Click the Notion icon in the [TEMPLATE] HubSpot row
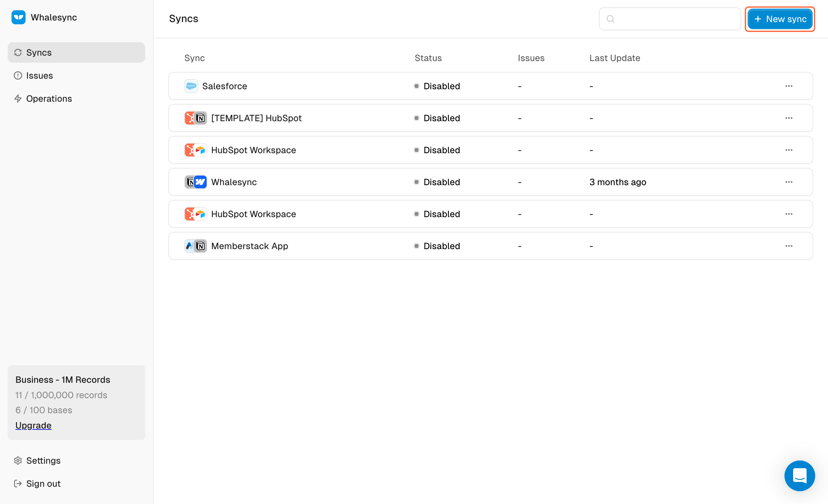 click(x=201, y=118)
